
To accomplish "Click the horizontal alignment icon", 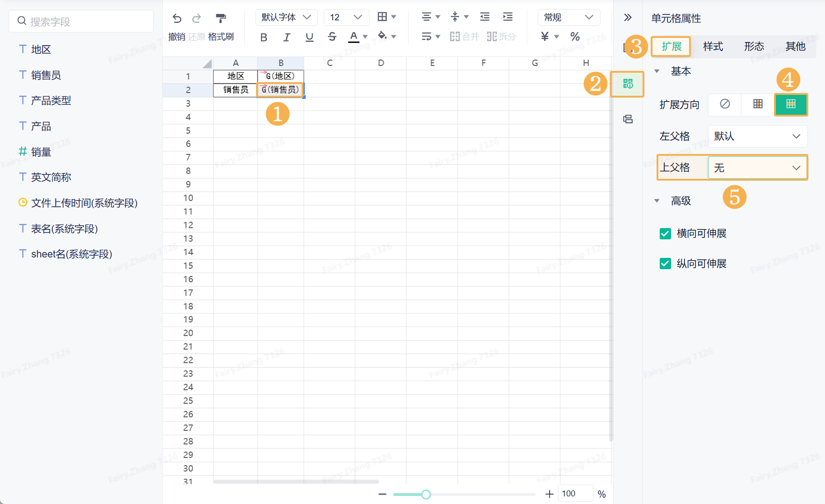I will pos(426,17).
